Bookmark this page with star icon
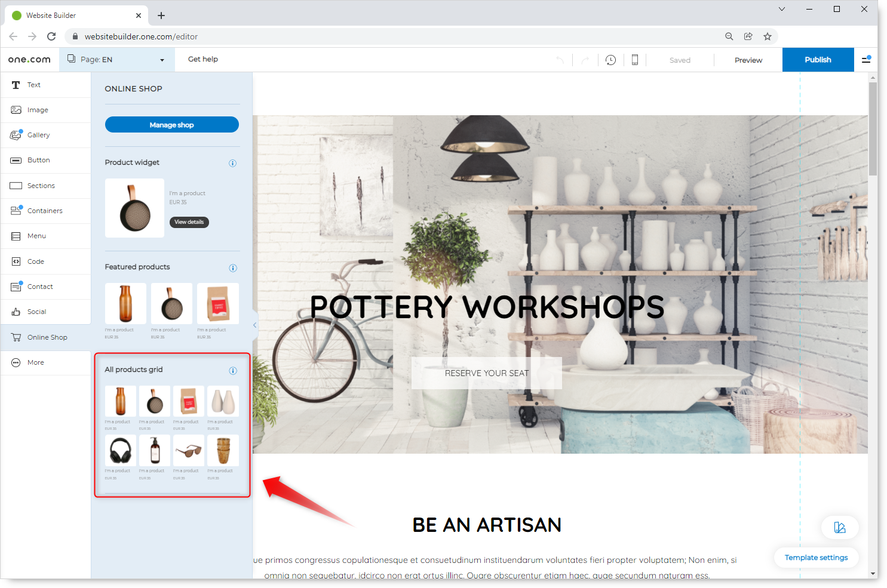 [768, 36]
